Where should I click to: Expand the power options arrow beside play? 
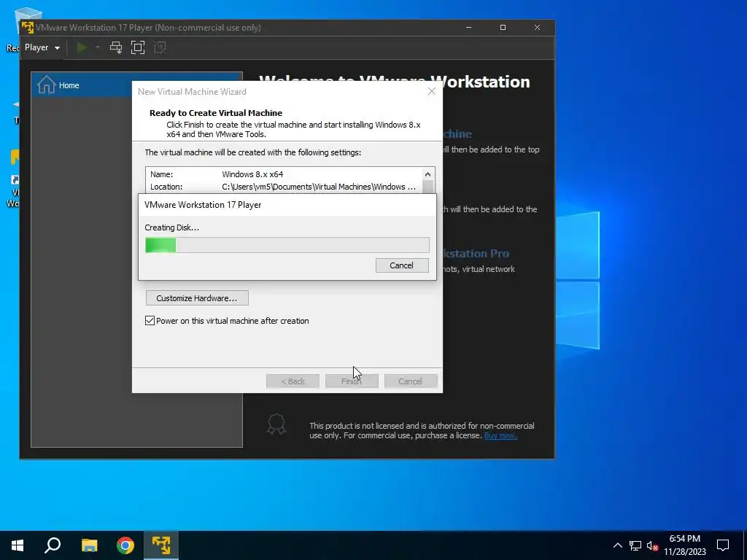(98, 47)
